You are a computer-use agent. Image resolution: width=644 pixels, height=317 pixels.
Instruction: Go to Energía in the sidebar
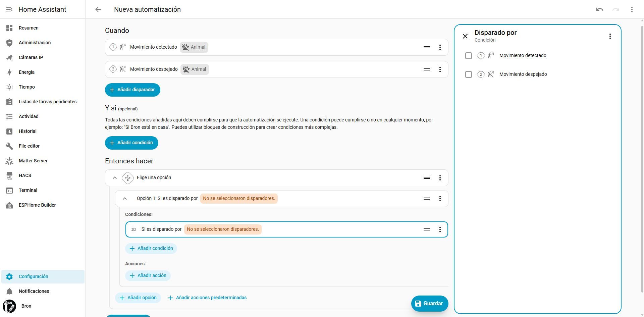(43, 72)
